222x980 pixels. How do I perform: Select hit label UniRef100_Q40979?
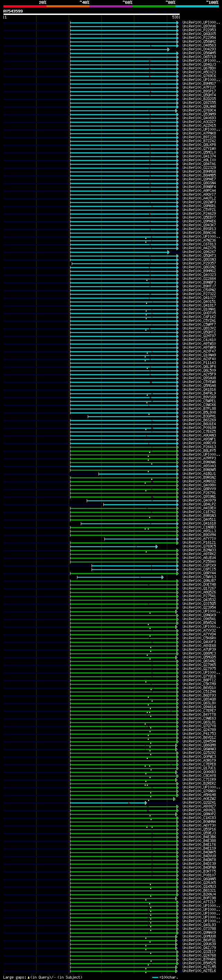(x=199, y=501)
